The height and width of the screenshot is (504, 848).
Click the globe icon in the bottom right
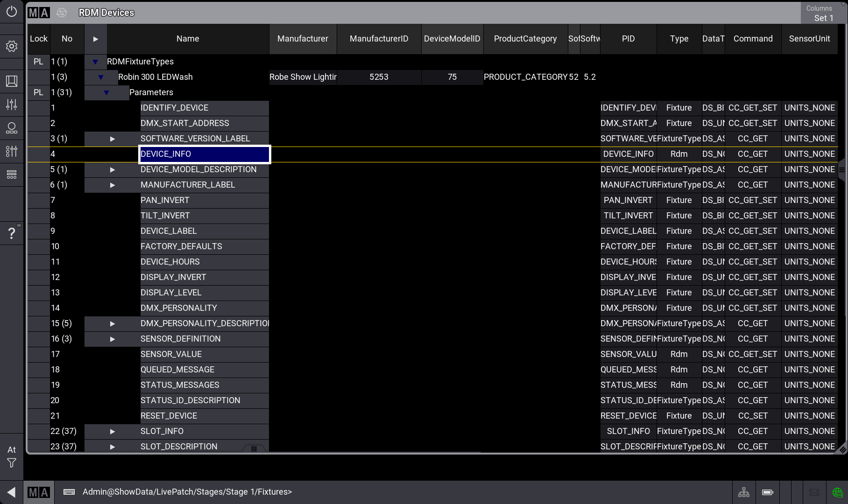coord(837,492)
